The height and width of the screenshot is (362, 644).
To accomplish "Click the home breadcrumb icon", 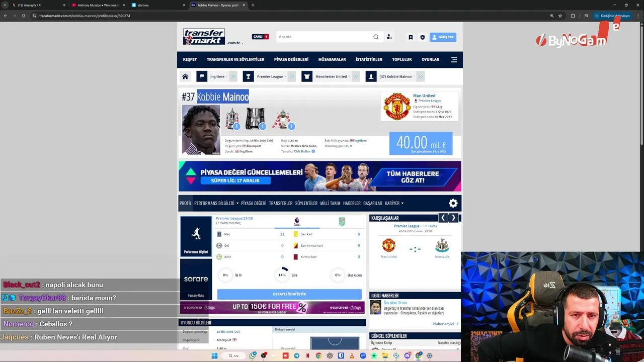I will click(185, 76).
